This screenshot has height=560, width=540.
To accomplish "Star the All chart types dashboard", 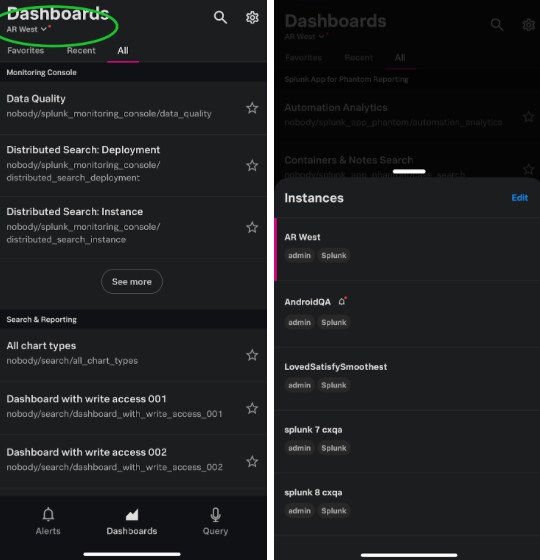I will tap(252, 355).
